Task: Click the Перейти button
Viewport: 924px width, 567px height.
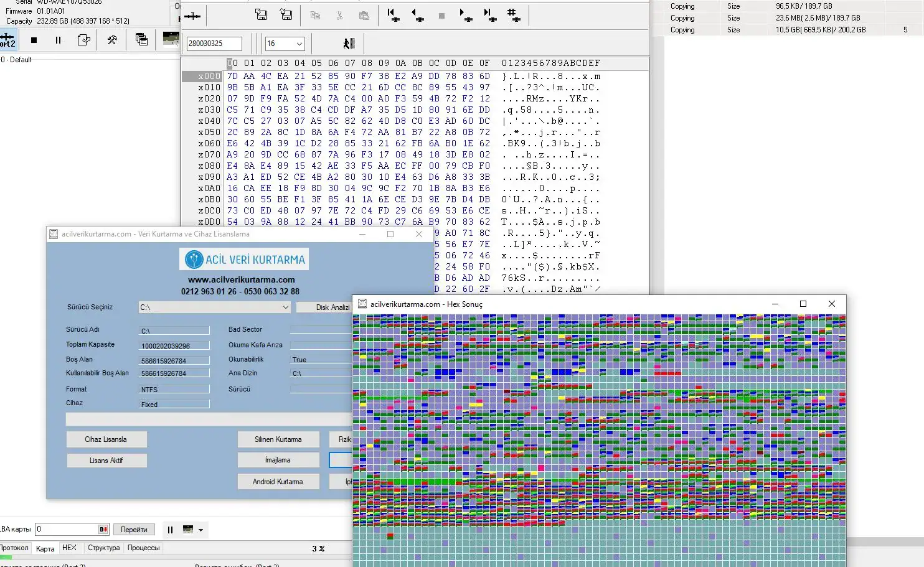Action: 134,530
